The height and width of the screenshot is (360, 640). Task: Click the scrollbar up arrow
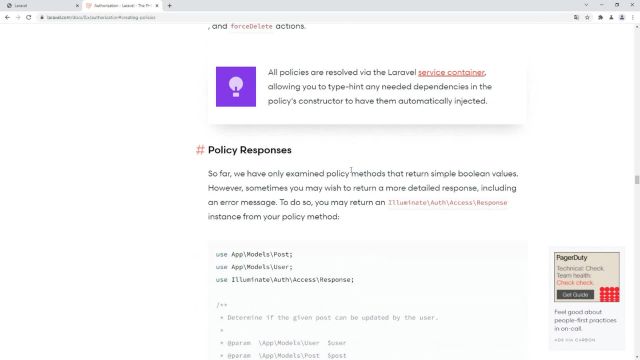point(637,27)
